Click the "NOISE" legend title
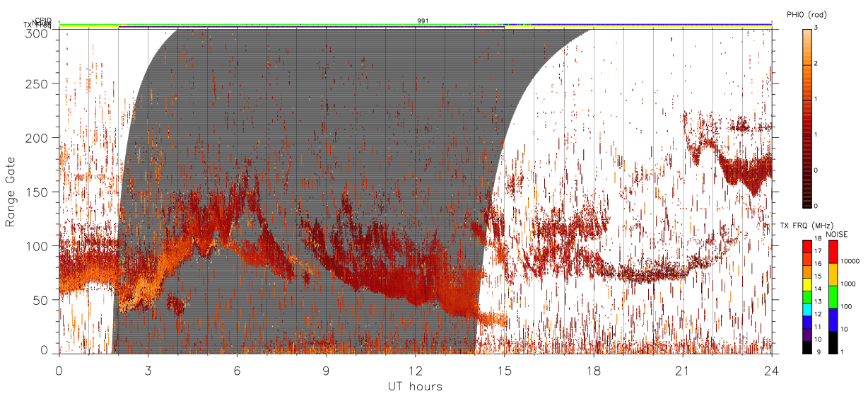The height and width of the screenshot is (401, 868). coord(838,233)
